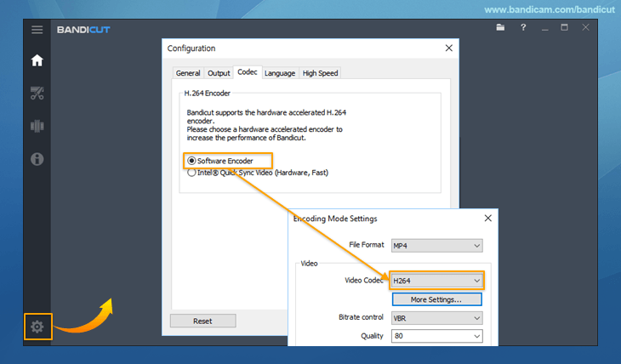Click the 'Video' group label

pos(309,264)
